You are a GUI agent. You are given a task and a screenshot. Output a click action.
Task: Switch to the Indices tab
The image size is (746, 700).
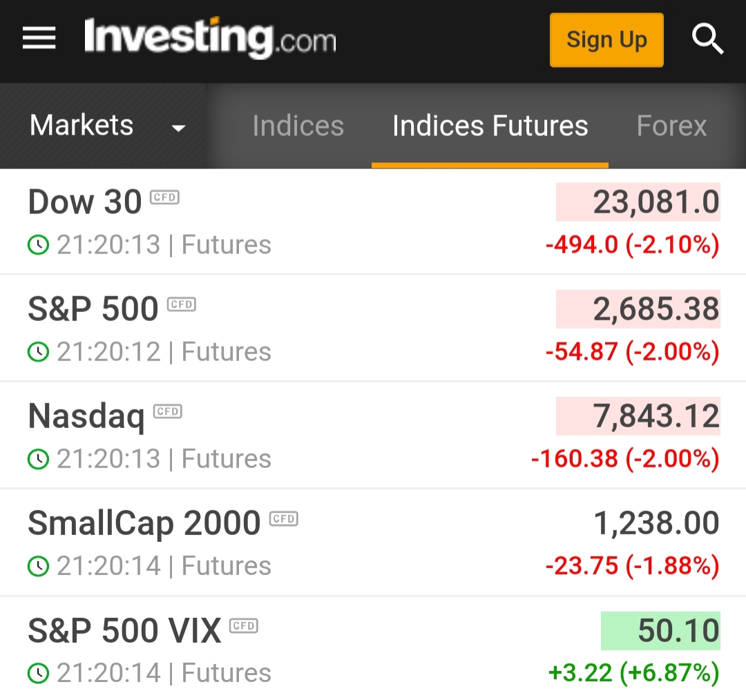[x=298, y=126]
